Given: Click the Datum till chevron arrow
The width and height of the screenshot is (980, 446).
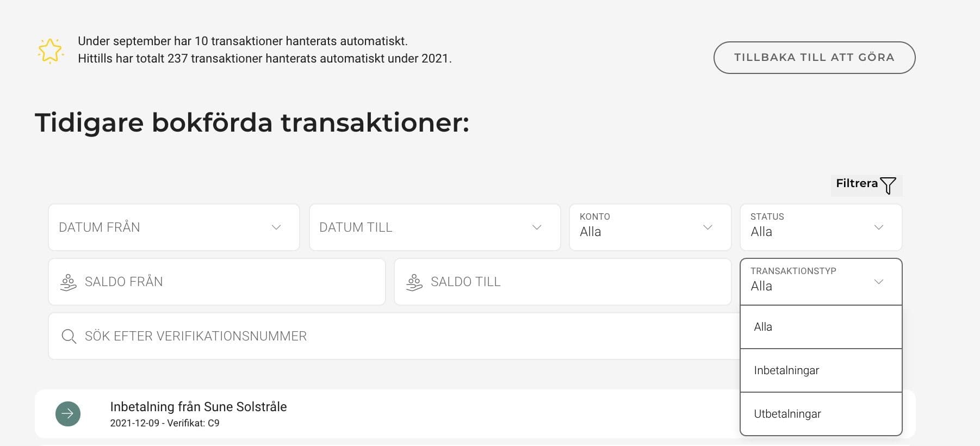Looking at the screenshot, I should pyautogui.click(x=537, y=227).
